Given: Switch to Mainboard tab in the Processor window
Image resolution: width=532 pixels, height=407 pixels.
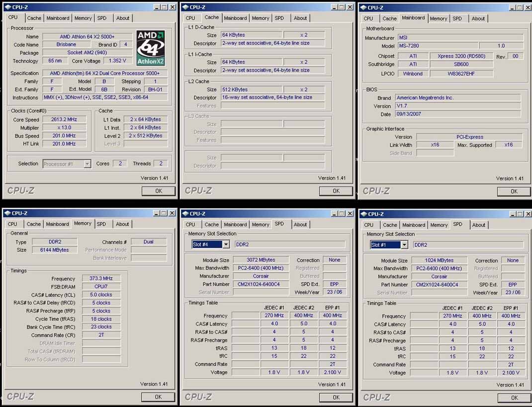Looking at the screenshot, I should click(58, 18).
